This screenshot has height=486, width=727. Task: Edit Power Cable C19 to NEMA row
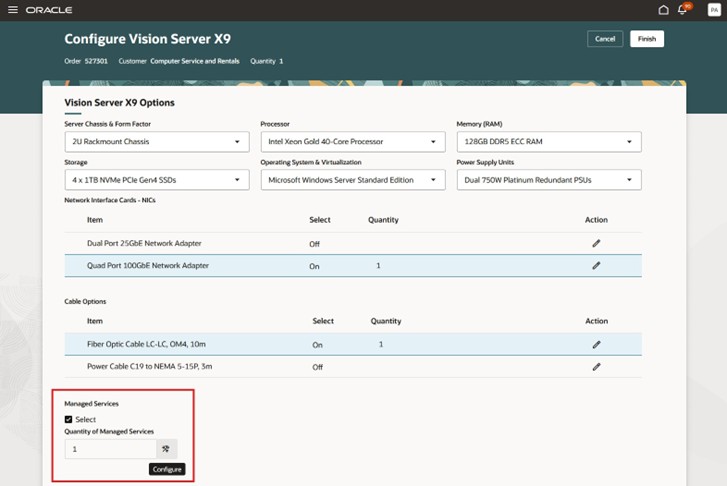tap(596, 367)
